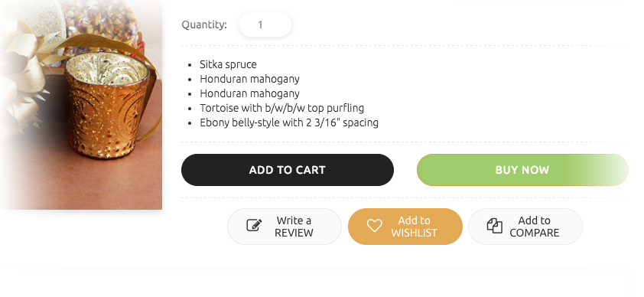This screenshot has width=644, height=297.
Task: Click the Tortoise with b/w/b/w top purfling text
Action: tap(281, 108)
